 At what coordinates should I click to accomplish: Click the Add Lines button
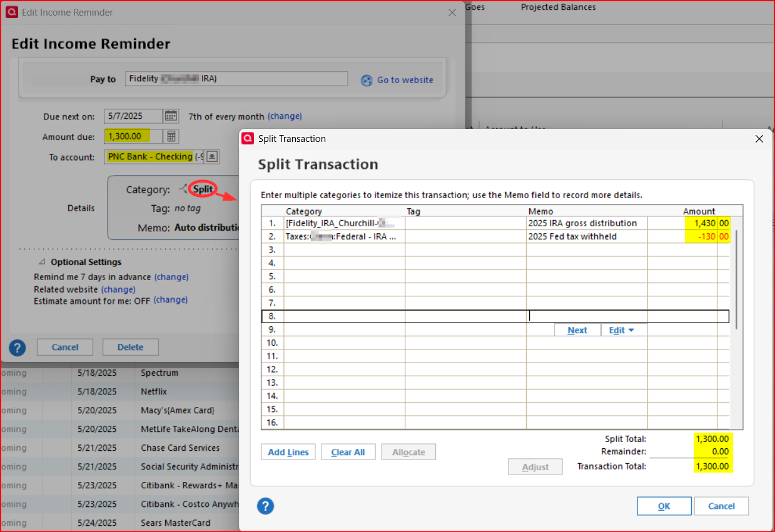pyautogui.click(x=288, y=452)
